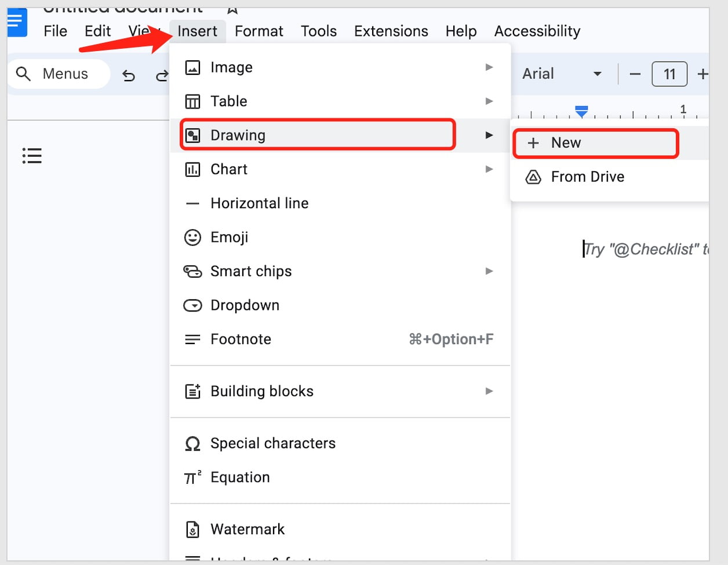728x565 pixels.
Task: Select Watermark menu entry
Action: click(x=340, y=530)
